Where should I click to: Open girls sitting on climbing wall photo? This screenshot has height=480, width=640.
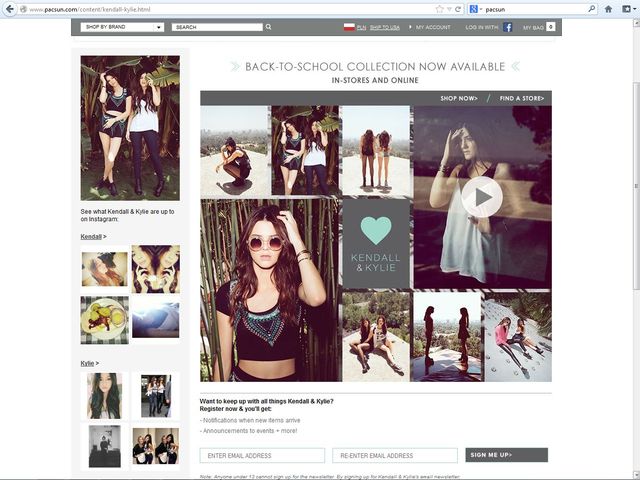click(518, 337)
